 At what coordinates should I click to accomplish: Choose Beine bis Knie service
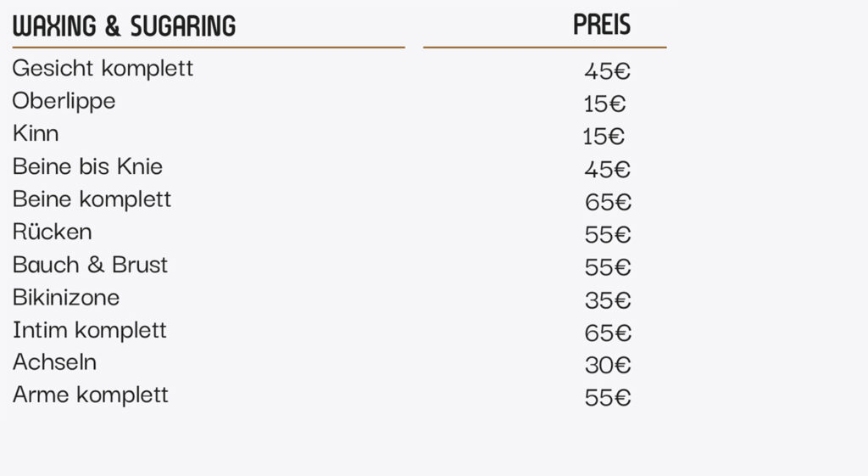tap(87, 166)
